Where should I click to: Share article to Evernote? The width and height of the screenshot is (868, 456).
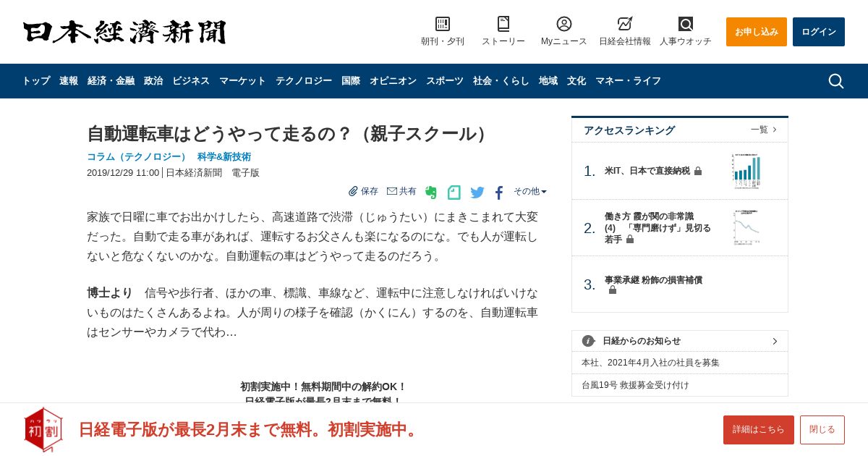(x=431, y=193)
